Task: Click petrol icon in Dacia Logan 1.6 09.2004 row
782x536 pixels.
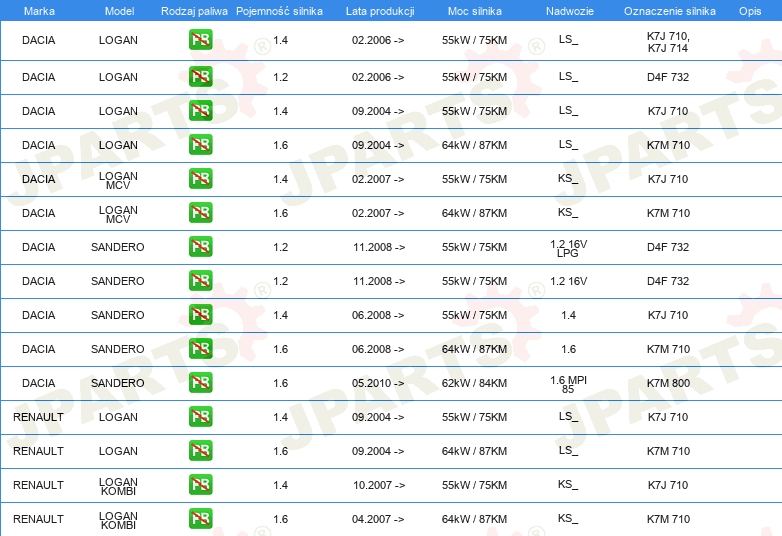Action: [200, 145]
